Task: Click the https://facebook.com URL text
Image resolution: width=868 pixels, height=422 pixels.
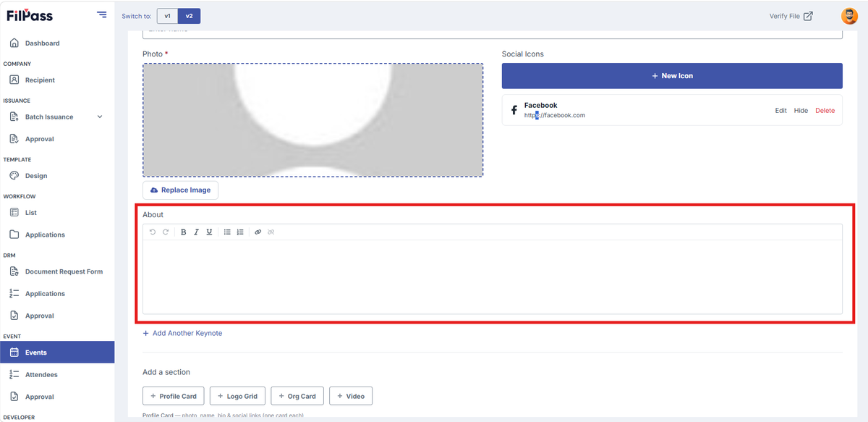Action: (x=555, y=115)
